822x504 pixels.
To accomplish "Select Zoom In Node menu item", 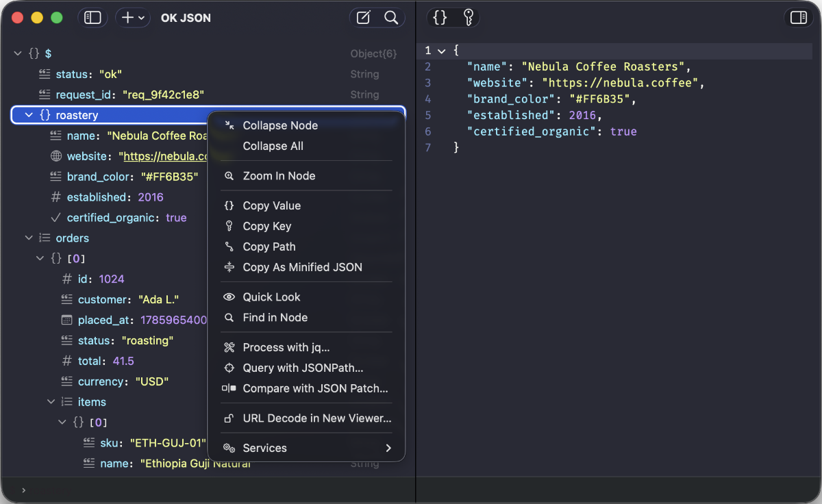I will point(306,176).
